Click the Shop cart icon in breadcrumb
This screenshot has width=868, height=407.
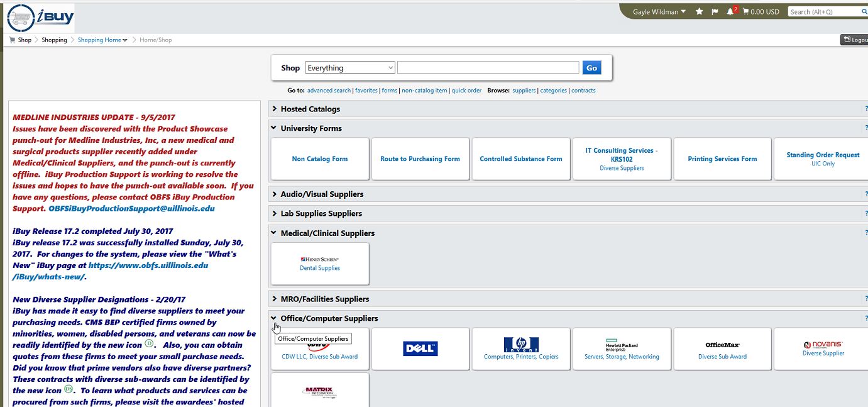coord(12,40)
